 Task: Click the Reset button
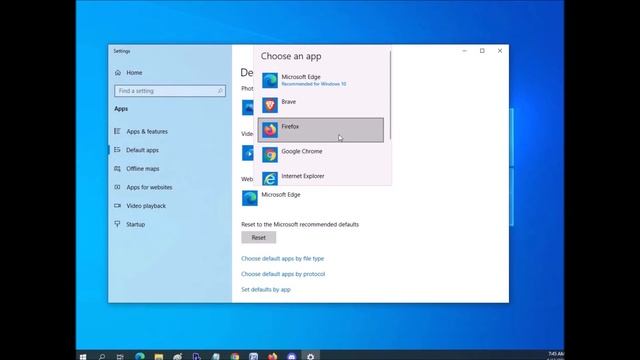[x=258, y=238]
